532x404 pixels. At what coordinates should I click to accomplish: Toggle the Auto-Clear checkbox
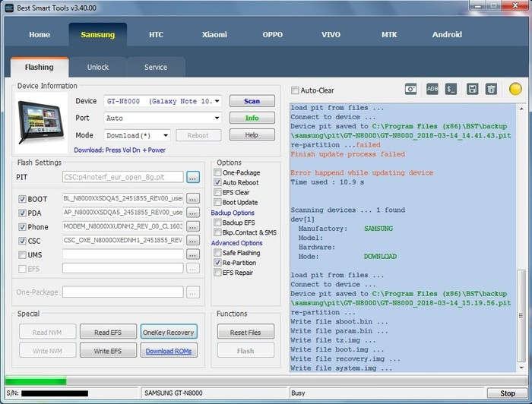point(295,90)
